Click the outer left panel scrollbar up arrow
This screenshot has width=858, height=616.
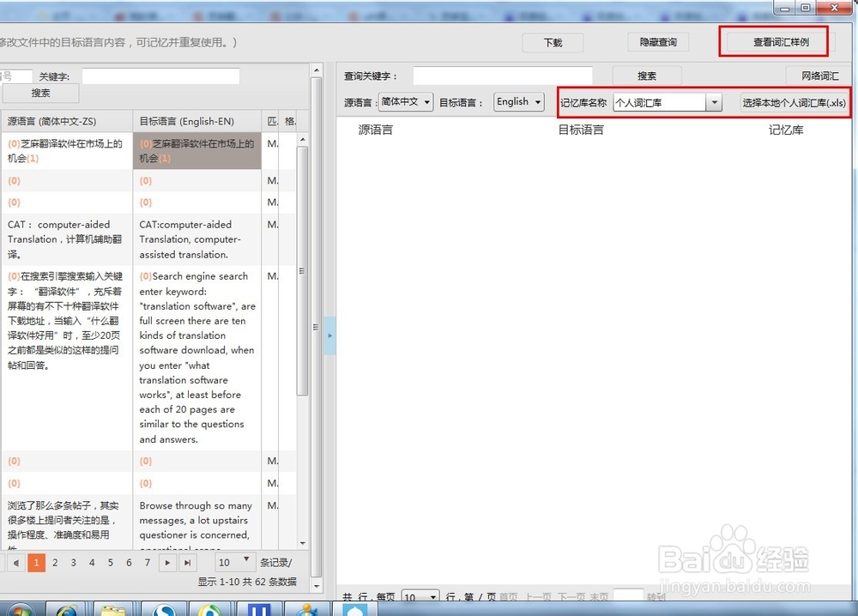click(x=317, y=70)
